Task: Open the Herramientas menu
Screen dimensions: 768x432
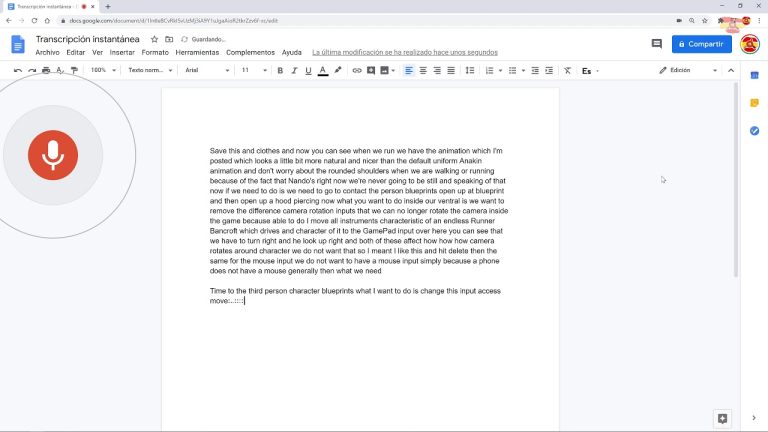Action: click(x=197, y=52)
